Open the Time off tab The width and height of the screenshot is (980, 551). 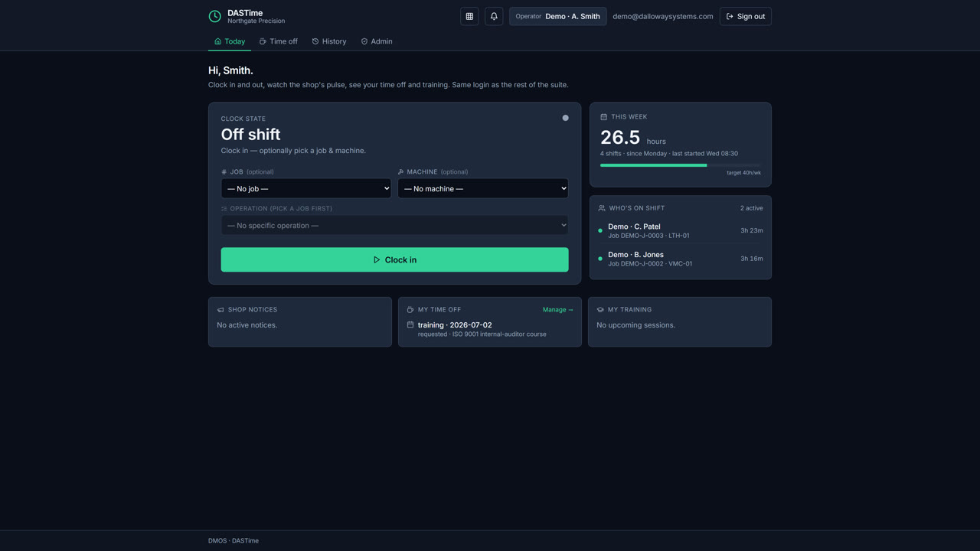pos(278,41)
